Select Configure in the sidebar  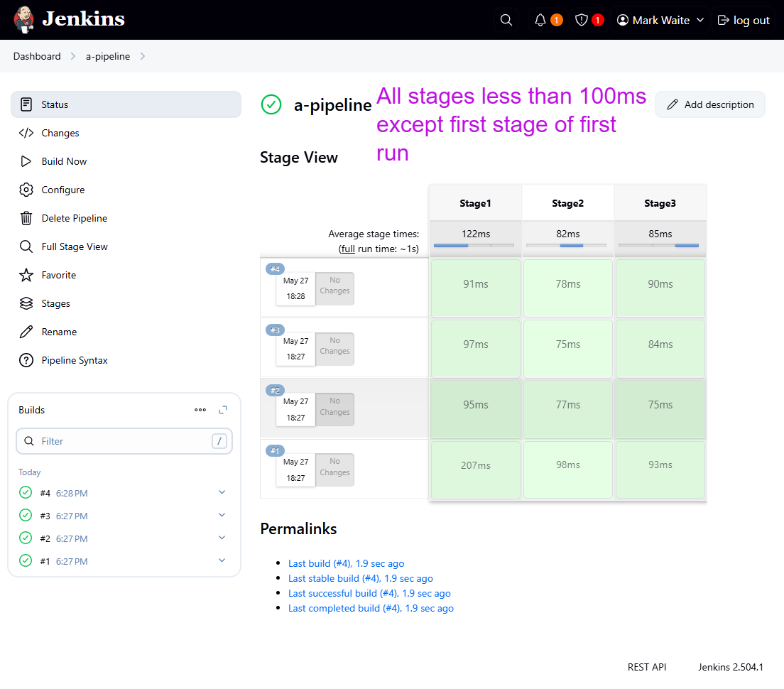tap(62, 190)
